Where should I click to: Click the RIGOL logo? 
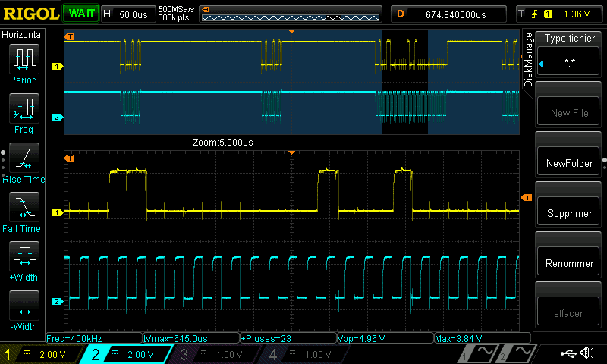31,14
